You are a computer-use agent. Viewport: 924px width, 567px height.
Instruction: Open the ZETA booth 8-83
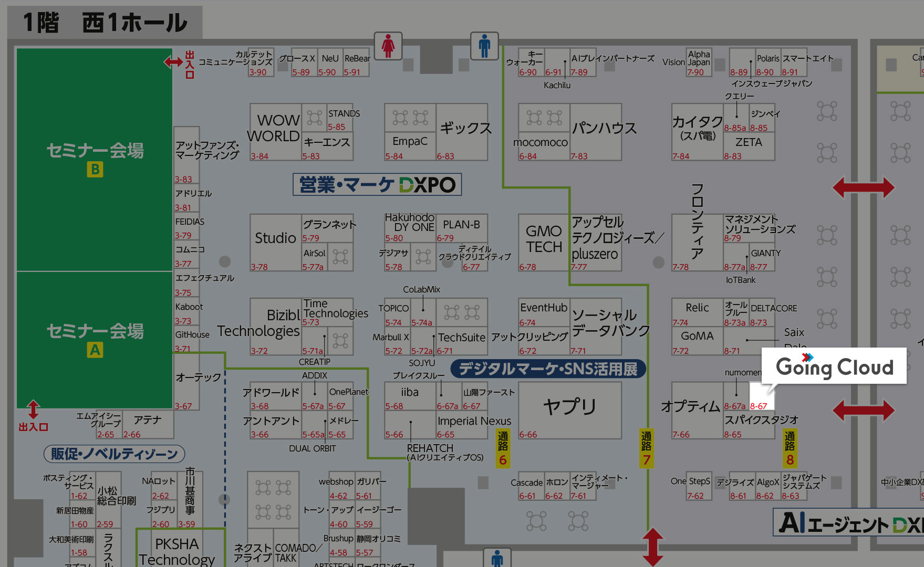tap(749, 146)
